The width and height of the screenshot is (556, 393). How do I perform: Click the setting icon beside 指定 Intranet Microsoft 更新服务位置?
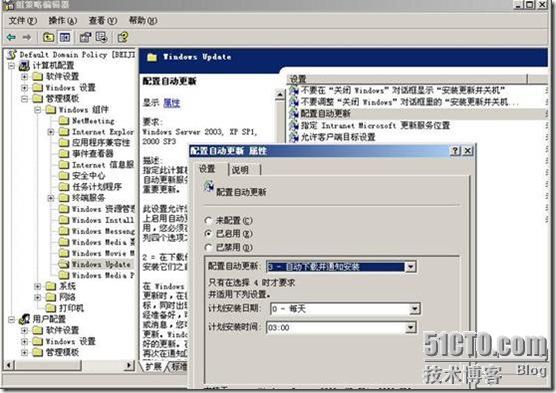point(294,125)
